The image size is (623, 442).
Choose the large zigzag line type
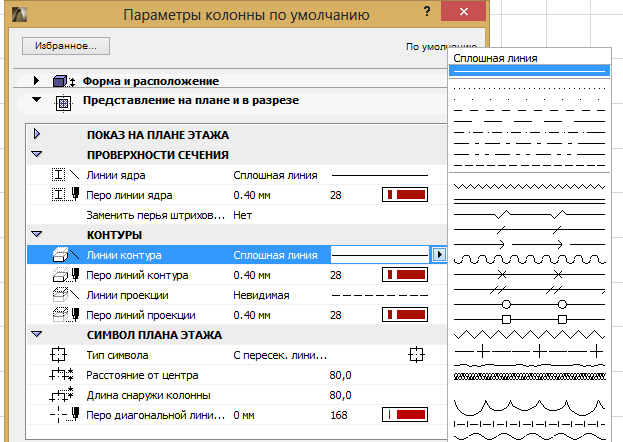coord(529,334)
